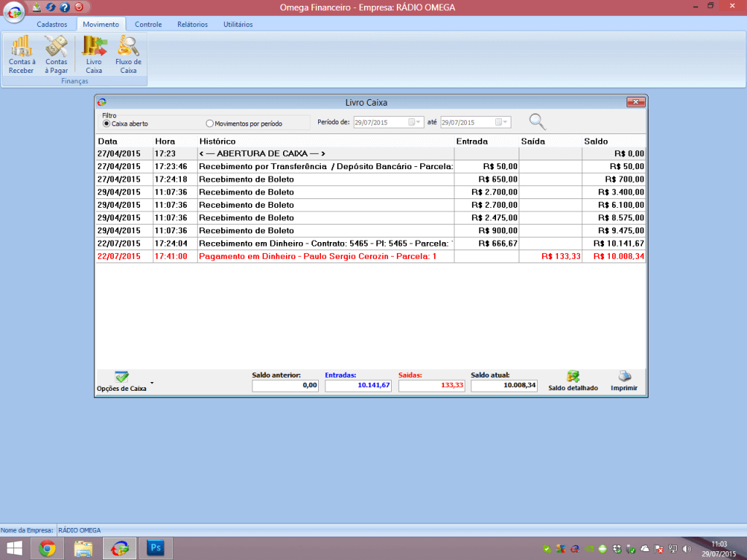The image size is (747, 560).
Task: Launch Google Chrome from the taskbar
Action: tap(47, 548)
